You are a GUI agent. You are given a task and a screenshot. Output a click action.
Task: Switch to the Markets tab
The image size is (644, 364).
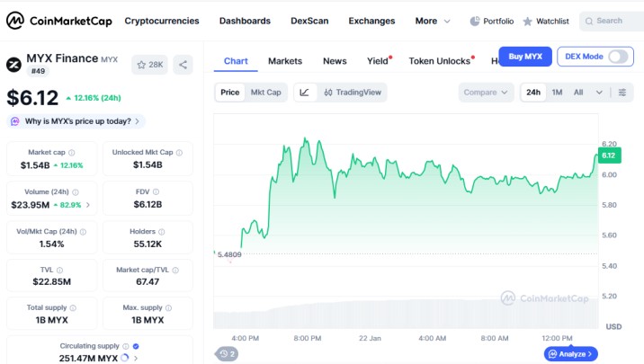pos(285,61)
